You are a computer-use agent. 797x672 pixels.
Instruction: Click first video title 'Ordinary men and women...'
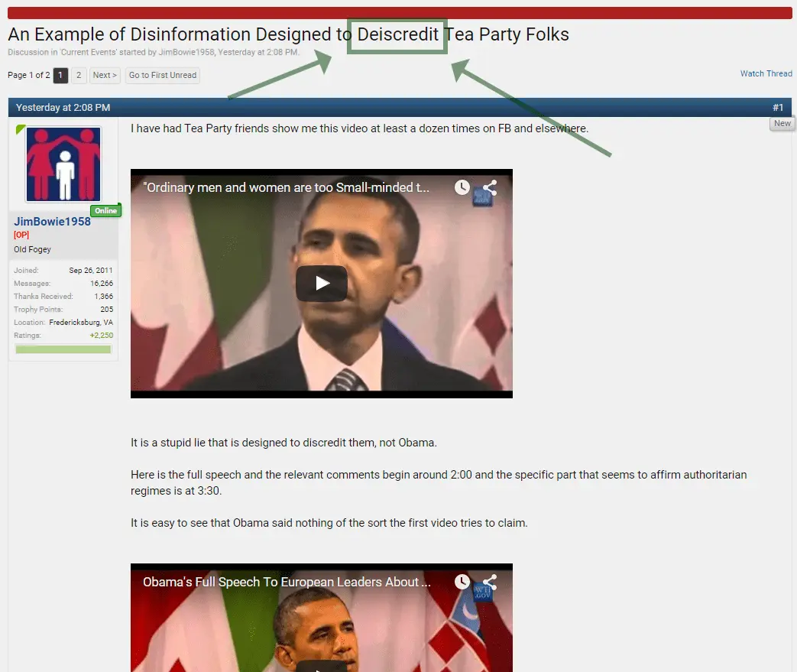coord(286,187)
